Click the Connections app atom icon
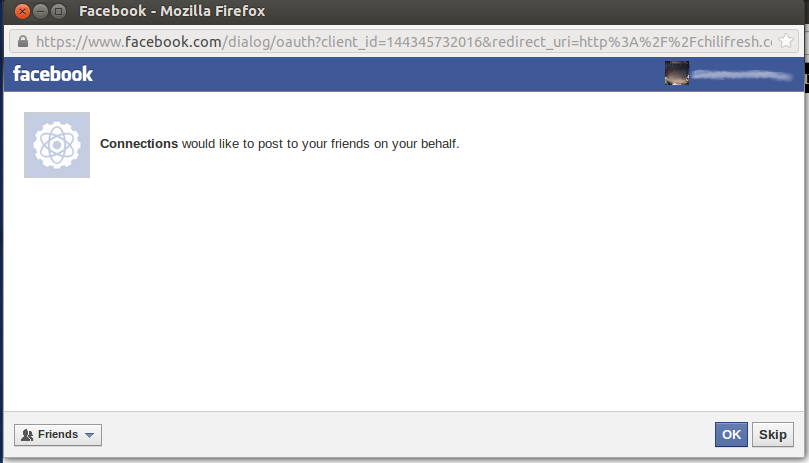Screen dimensions: 809x463 tap(57, 145)
